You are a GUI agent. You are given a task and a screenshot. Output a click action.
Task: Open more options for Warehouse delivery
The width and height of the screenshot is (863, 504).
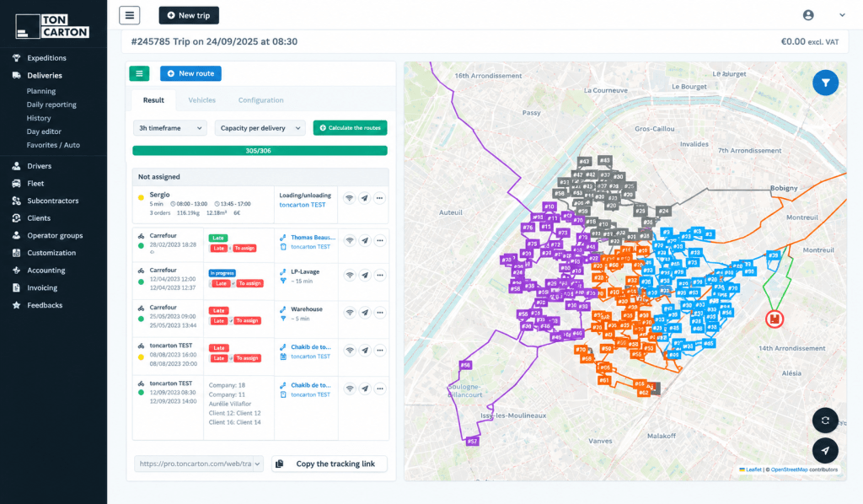tap(380, 313)
